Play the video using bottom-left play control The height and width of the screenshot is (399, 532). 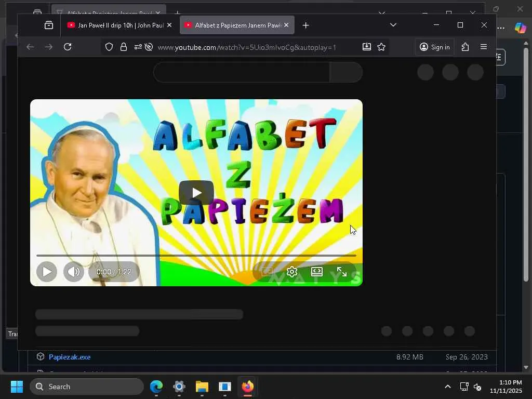click(47, 272)
